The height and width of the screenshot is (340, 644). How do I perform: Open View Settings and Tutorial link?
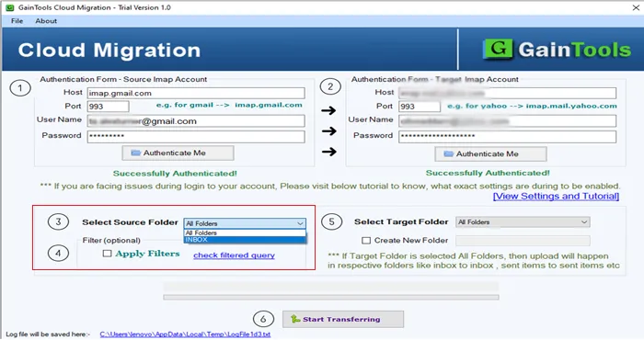(556, 196)
